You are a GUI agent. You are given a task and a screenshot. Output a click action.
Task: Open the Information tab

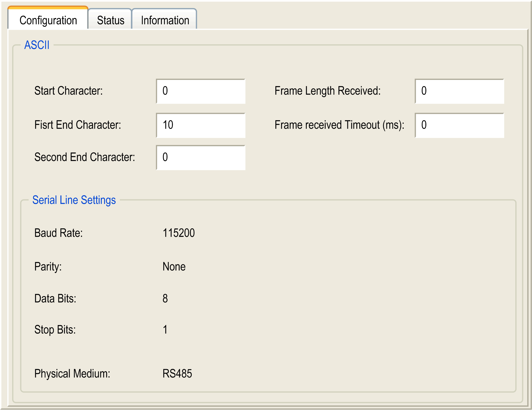pyautogui.click(x=165, y=20)
